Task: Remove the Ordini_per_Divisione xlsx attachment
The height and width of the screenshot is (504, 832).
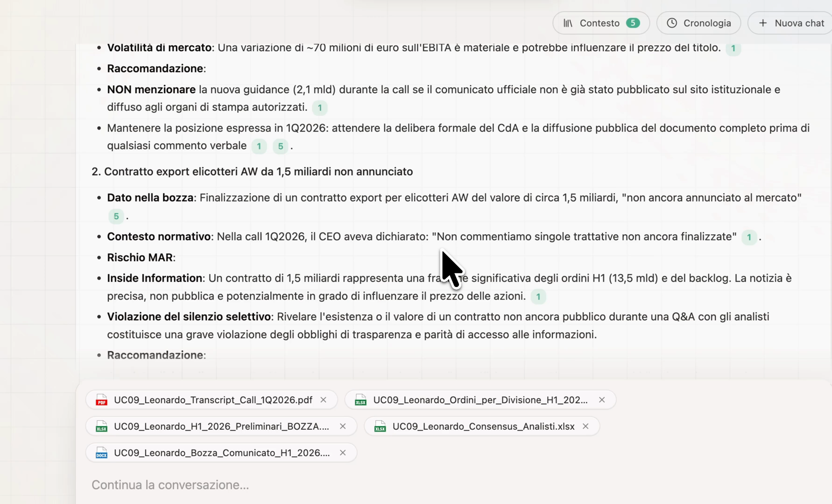Action: pyautogui.click(x=602, y=400)
